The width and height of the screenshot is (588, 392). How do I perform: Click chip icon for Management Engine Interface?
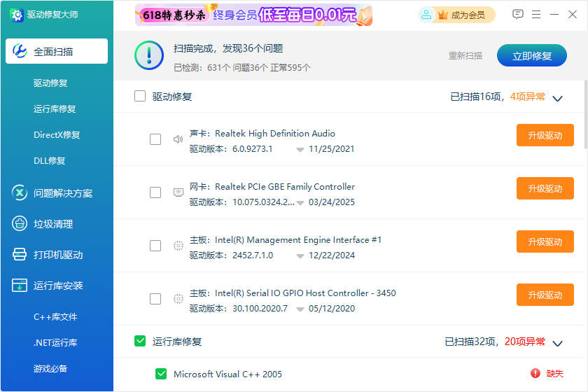tap(178, 246)
